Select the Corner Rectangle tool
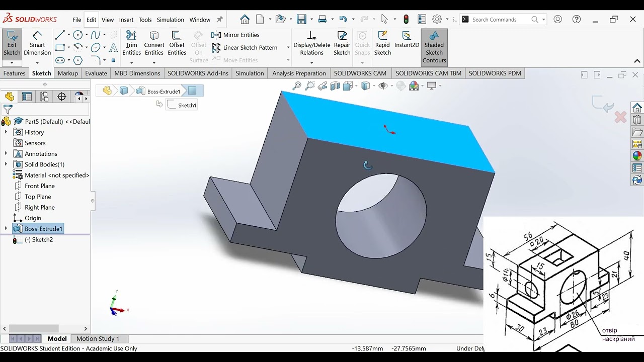 (x=60, y=48)
